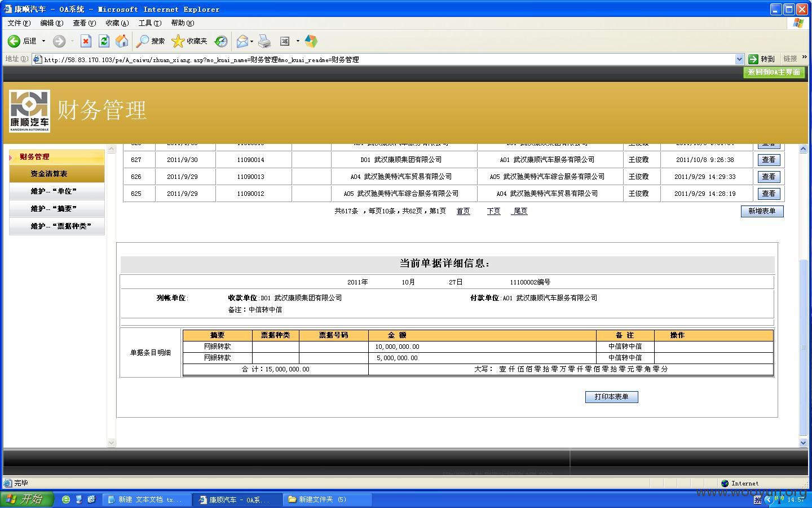
Task: Open the 收藏(A) menu
Action: coord(117,23)
